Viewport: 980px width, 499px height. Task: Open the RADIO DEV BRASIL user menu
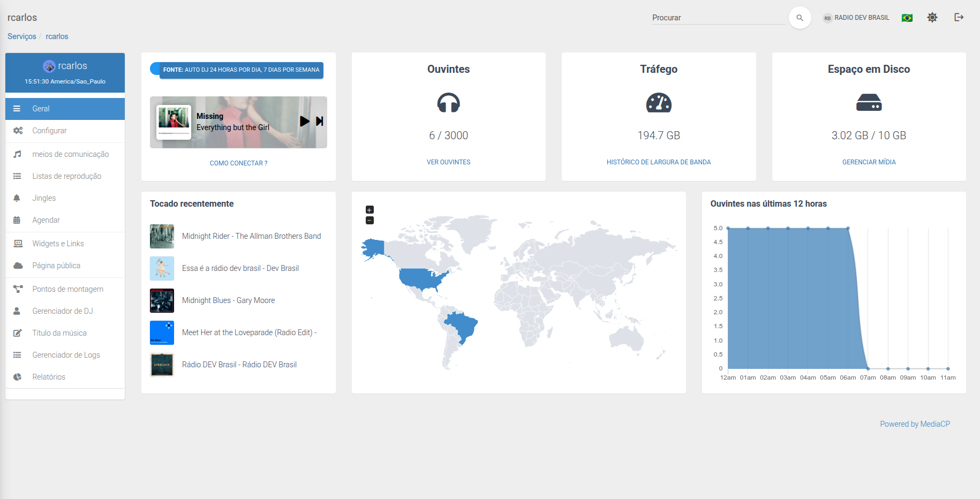click(x=856, y=18)
